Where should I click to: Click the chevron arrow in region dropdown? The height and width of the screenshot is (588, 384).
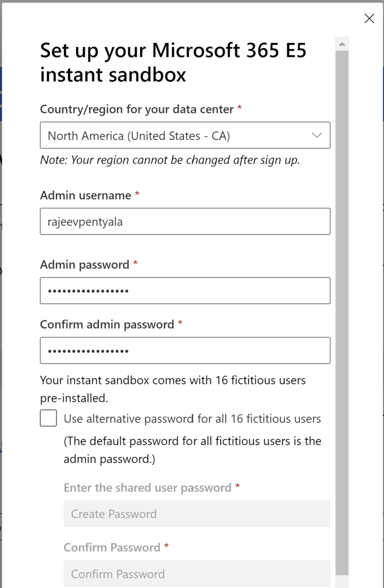[x=317, y=135]
